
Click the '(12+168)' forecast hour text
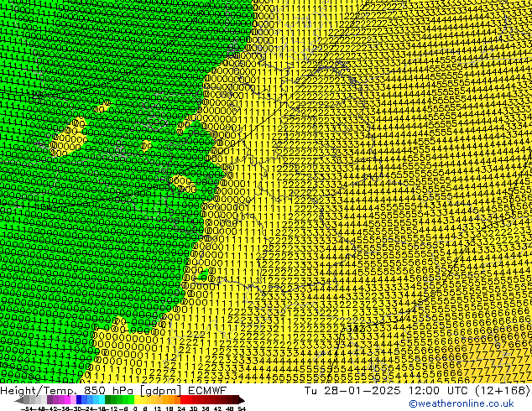coord(503,391)
